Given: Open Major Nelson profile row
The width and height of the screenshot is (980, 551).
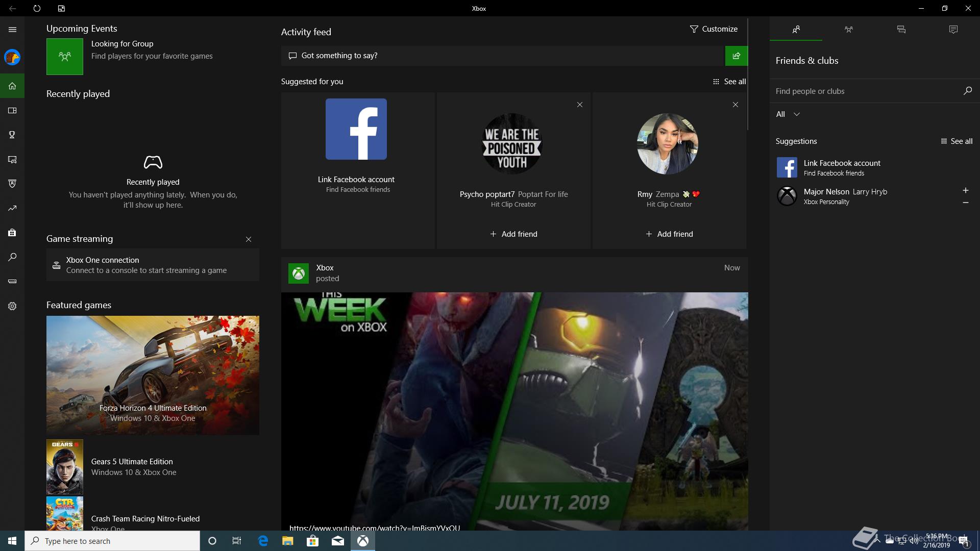Looking at the screenshot, I should pyautogui.click(x=865, y=196).
